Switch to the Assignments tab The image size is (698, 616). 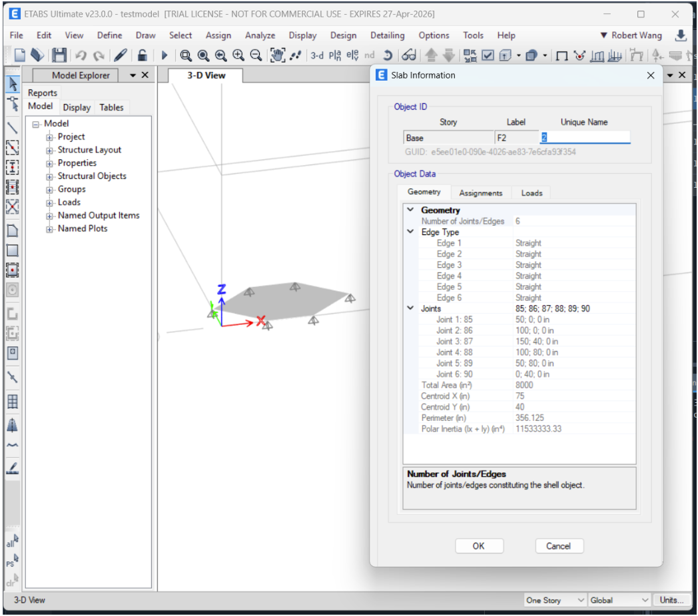[480, 193]
